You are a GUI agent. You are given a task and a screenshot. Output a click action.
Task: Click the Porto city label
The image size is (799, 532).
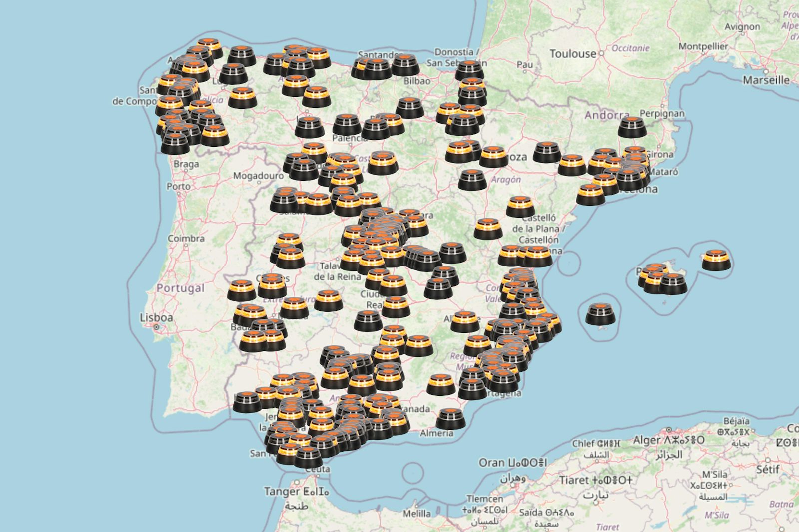coord(178,186)
